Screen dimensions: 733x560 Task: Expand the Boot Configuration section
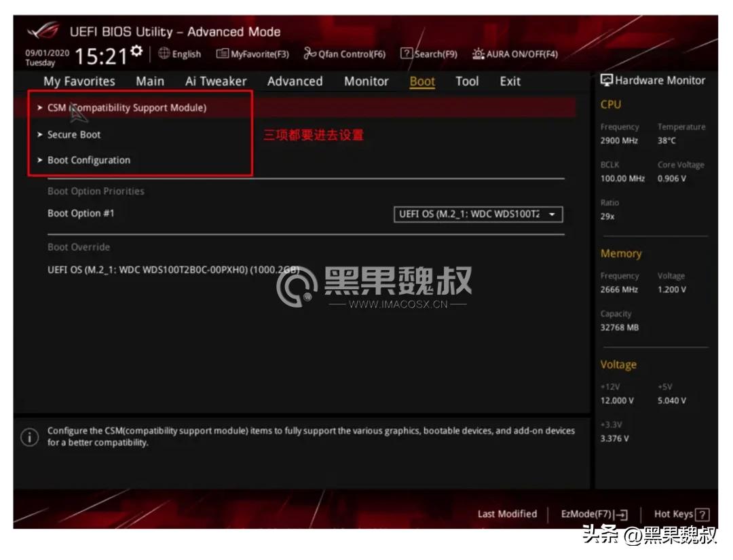click(x=88, y=160)
